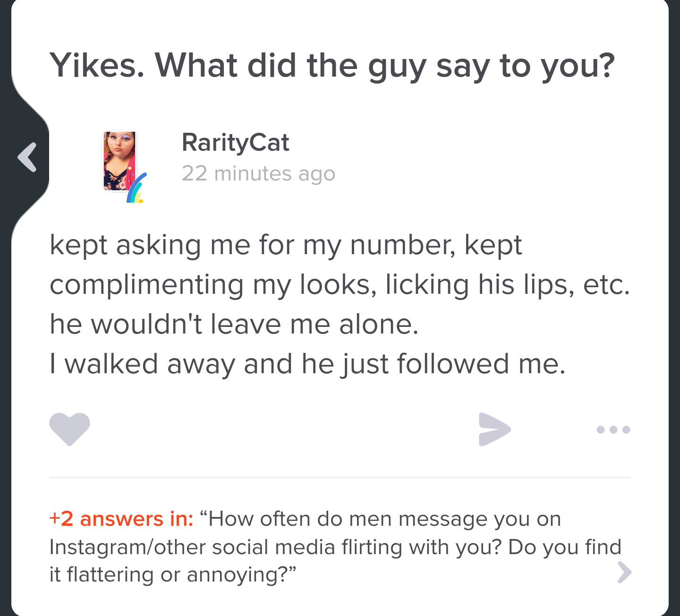Select the answer text starting "kept asking me"
This screenshot has height=616, width=680.
(x=340, y=305)
